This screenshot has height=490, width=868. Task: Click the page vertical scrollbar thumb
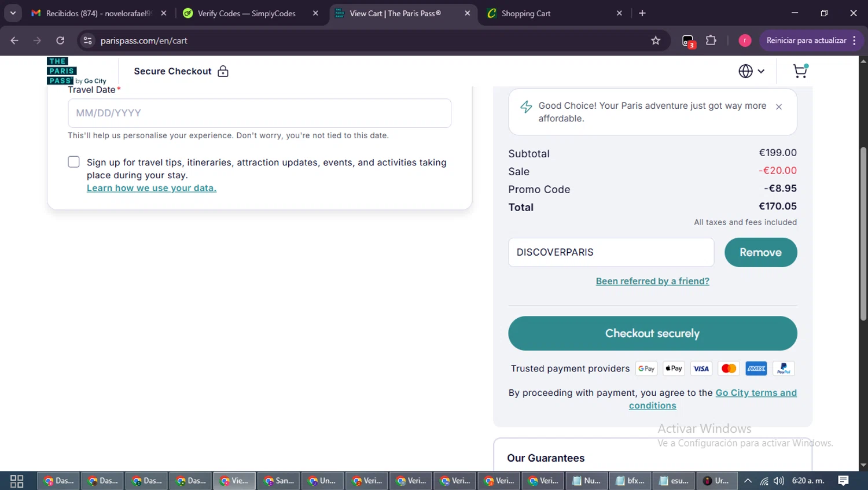pyautogui.click(x=863, y=234)
